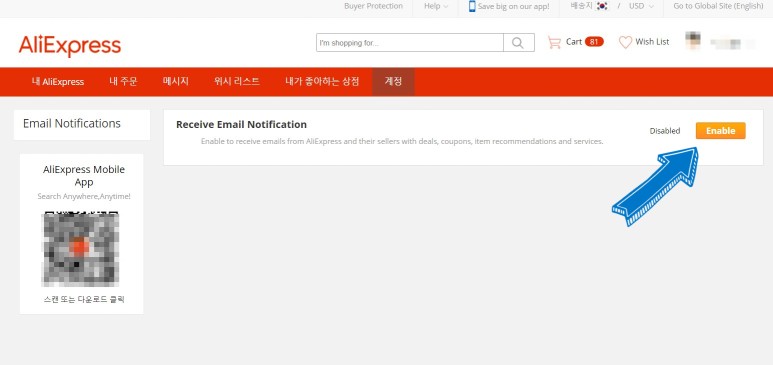Click Save big on our app link
The image size is (773, 365).
pos(513,7)
